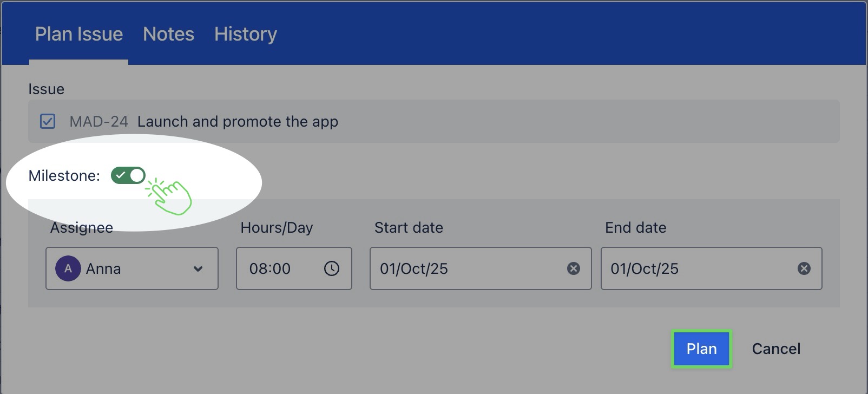Click the Start date input field
Image resolution: width=868 pixels, height=394 pixels.
(465, 268)
